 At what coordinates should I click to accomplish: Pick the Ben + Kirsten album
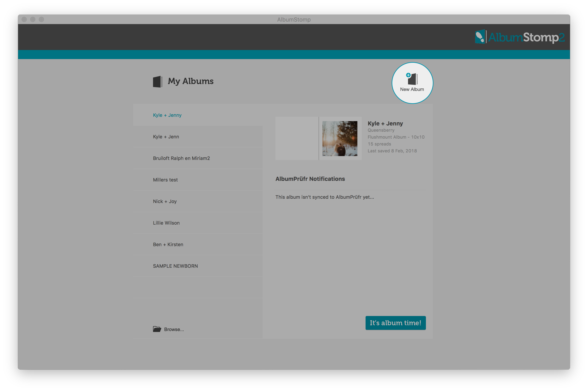(198, 244)
